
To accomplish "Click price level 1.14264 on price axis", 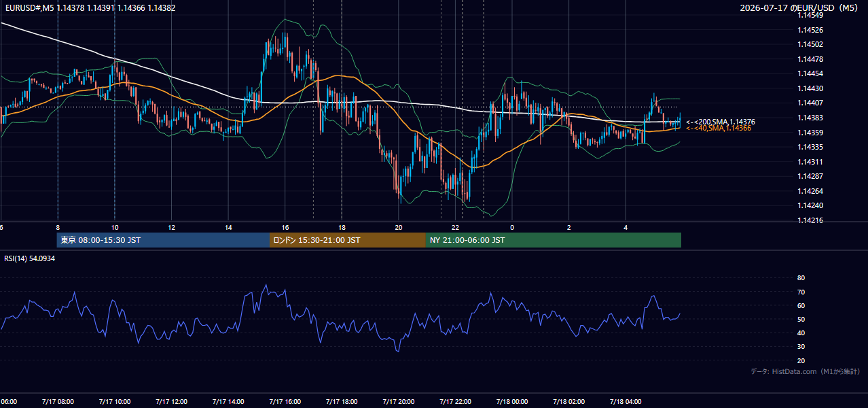I will 810,191.
